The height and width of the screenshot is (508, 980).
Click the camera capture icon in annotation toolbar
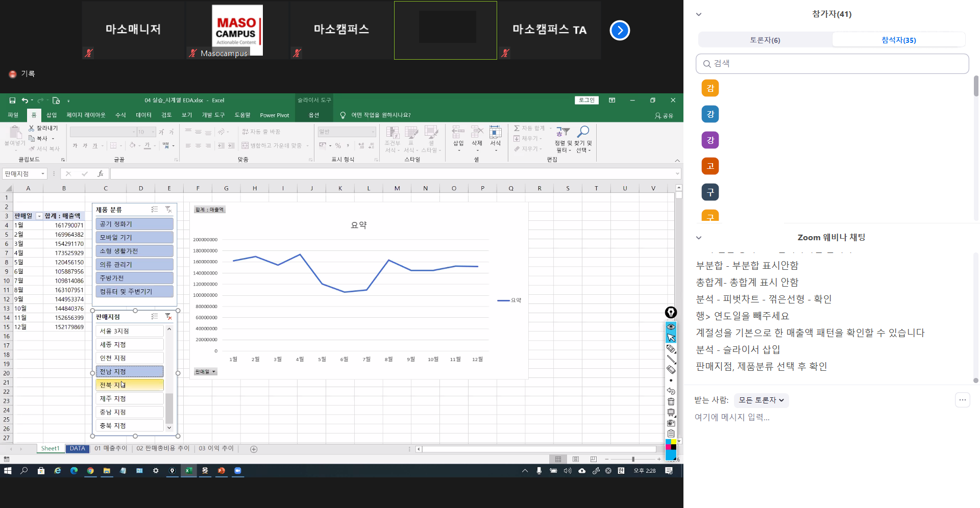pyautogui.click(x=671, y=423)
